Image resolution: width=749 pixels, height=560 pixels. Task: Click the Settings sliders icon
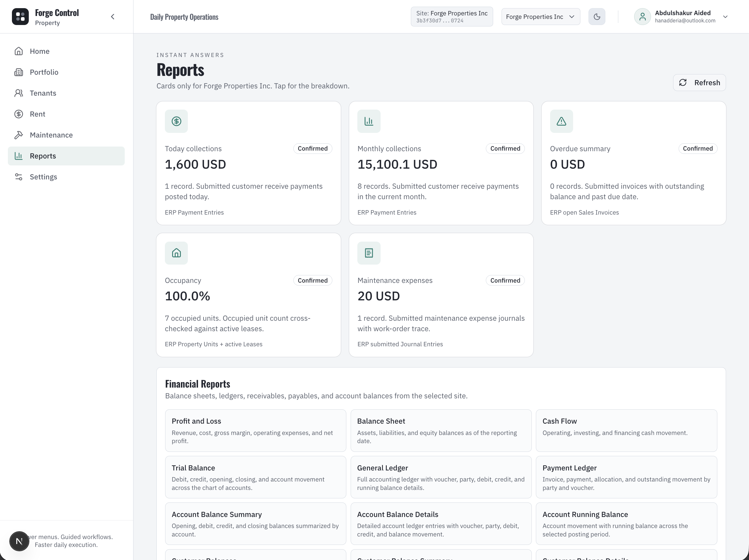click(19, 177)
